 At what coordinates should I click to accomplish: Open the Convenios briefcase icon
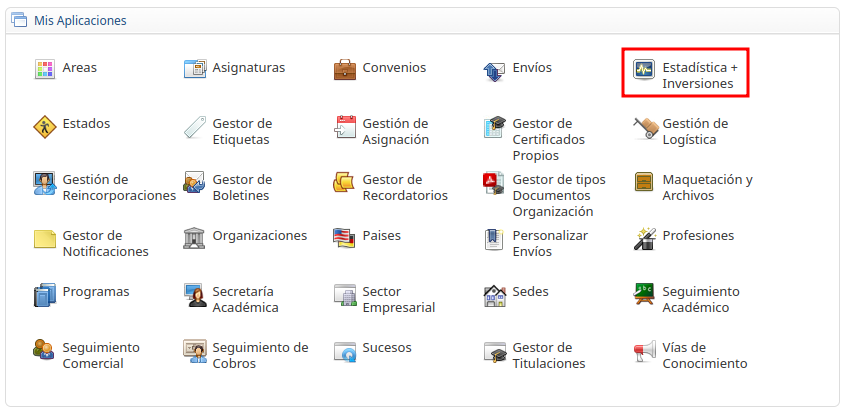click(x=345, y=69)
